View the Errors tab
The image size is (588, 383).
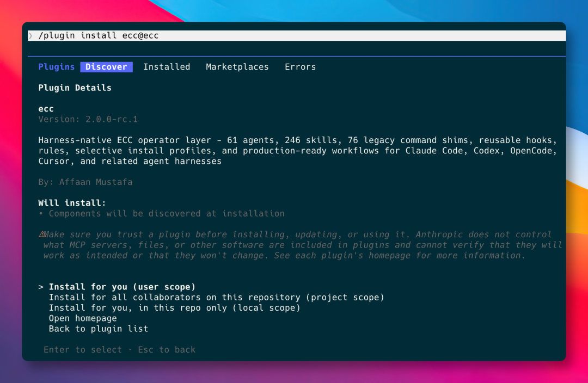(300, 67)
